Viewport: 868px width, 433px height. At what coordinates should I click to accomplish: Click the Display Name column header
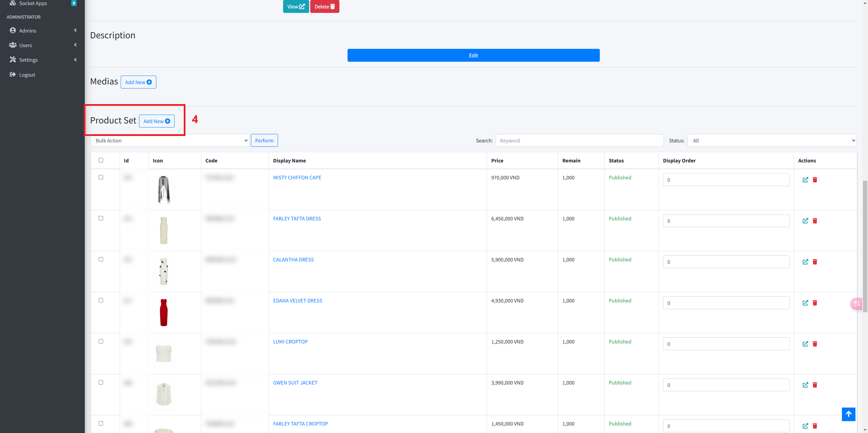(289, 161)
